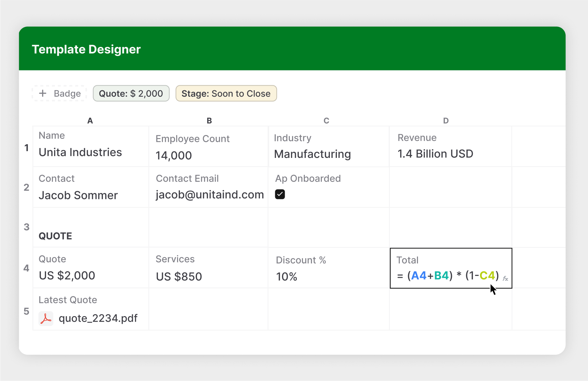The width and height of the screenshot is (588, 381).
Task: Click the fx formula icon in Total cell
Action: [505, 278]
